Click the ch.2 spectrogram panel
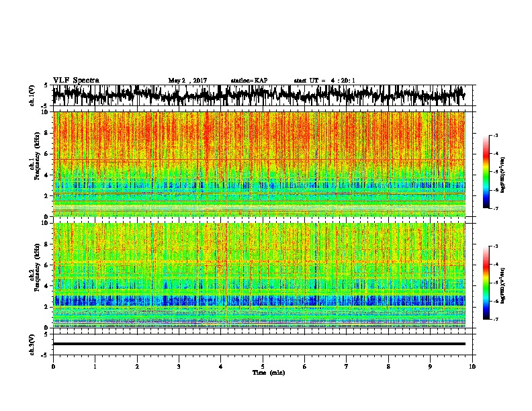Screen dimensions: 532x411 [x=259, y=275]
